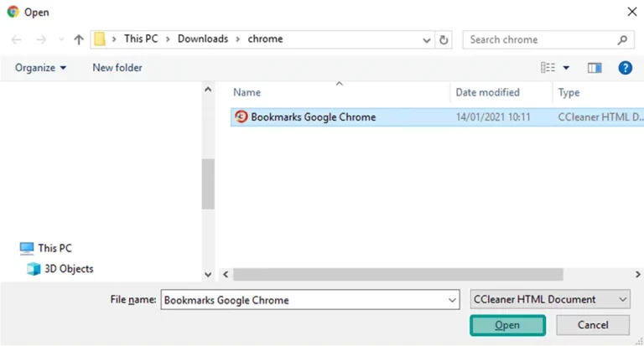Expand the File name dropdown
The image size is (644, 346).
(452, 300)
